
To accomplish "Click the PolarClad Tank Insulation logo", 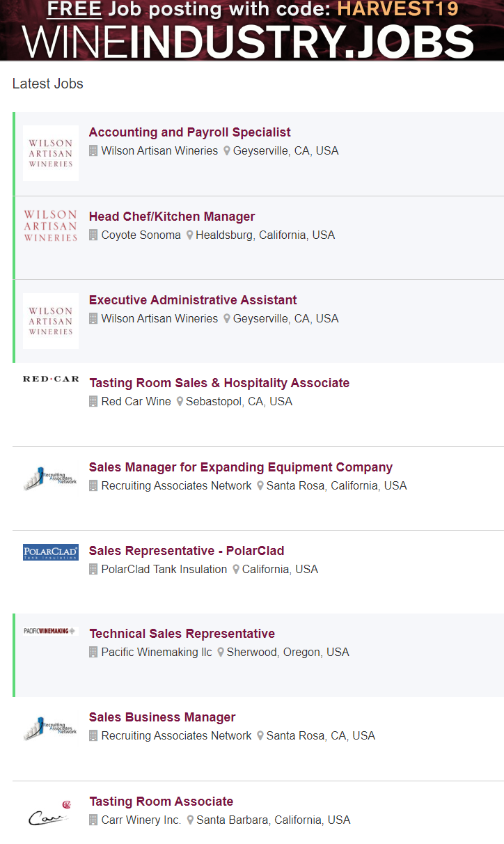I will click(x=51, y=552).
